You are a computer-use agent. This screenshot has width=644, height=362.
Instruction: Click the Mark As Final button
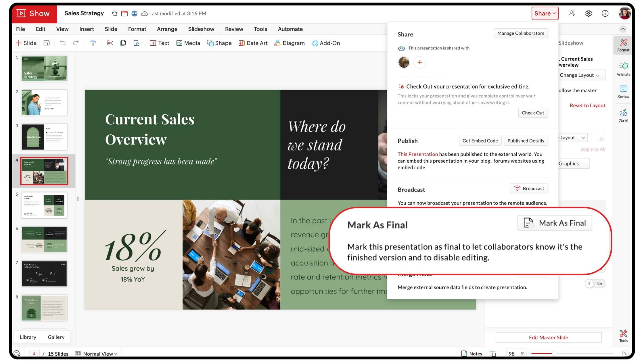coord(555,223)
